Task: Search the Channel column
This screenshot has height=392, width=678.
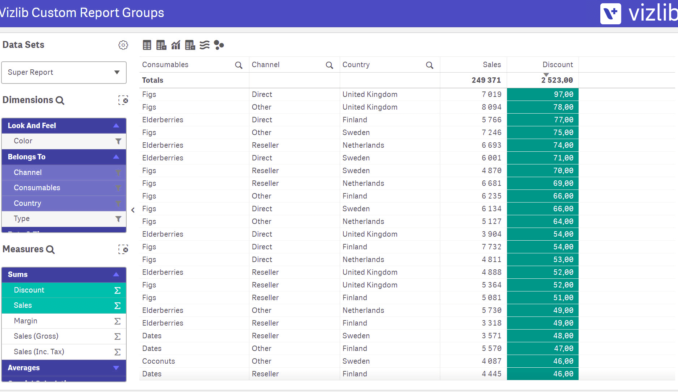Action: (x=329, y=65)
